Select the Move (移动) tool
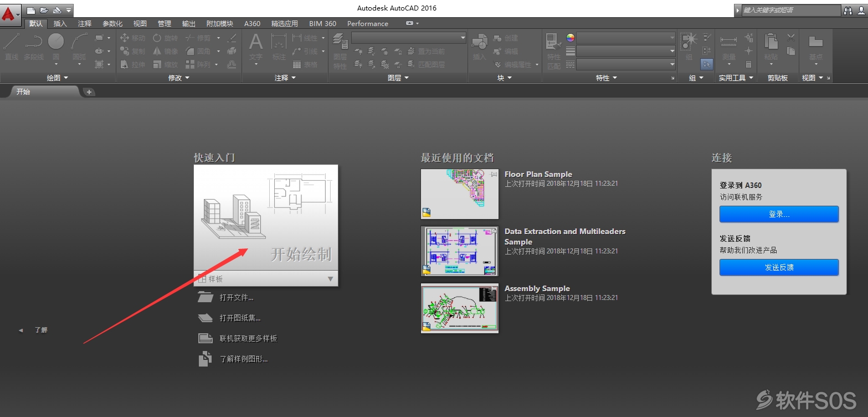The height and width of the screenshot is (417, 868). click(132, 38)
